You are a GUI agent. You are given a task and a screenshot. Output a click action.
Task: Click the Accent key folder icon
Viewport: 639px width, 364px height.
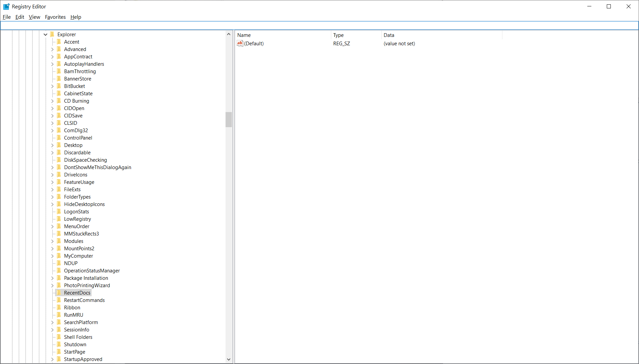[59, 42]
